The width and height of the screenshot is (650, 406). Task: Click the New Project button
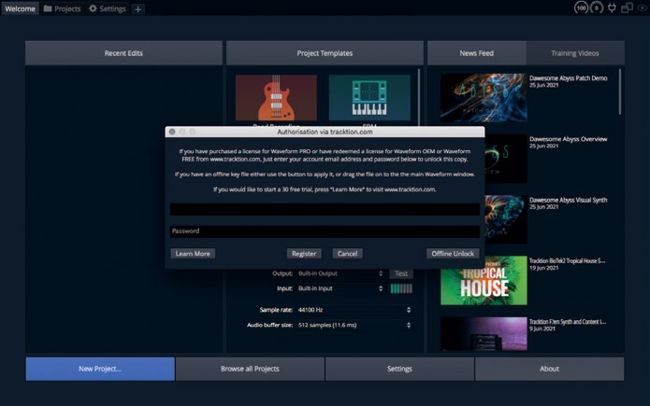pos(100,369)
